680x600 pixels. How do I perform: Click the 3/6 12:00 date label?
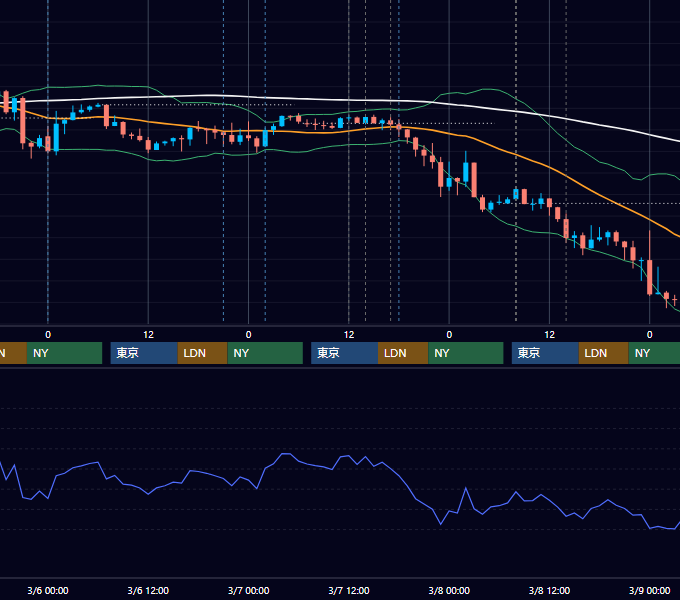148,590
